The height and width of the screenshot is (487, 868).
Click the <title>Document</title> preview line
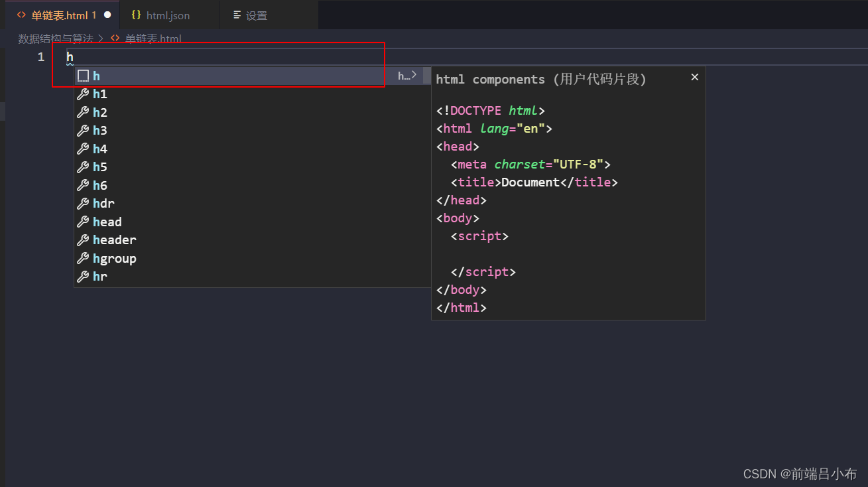pyautogui.click(x=534, y=182)
